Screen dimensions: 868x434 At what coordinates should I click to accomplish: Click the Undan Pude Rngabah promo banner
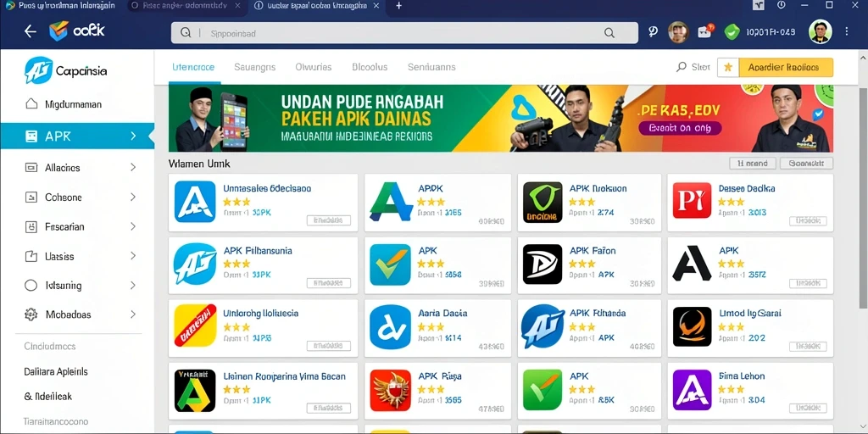(501, 118)
